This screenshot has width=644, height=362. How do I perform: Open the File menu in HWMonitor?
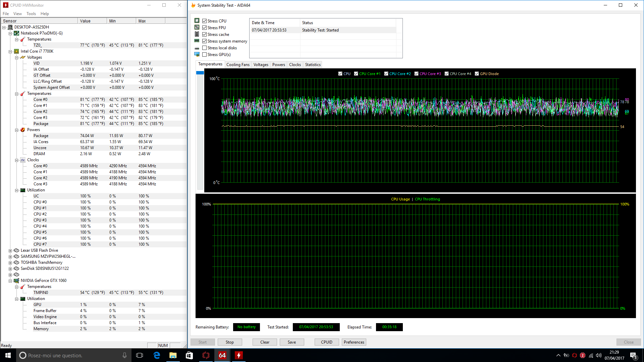(x=6, y=14)
